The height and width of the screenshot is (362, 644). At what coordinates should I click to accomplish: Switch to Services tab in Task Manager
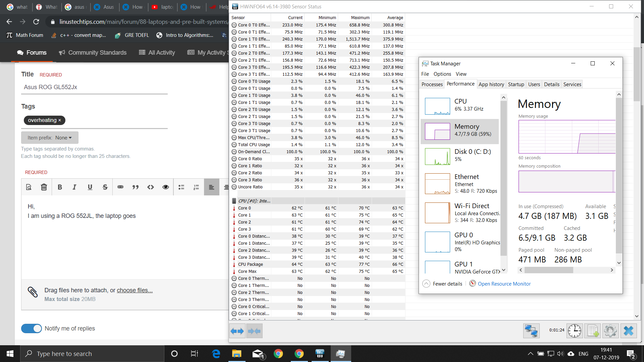572,84
